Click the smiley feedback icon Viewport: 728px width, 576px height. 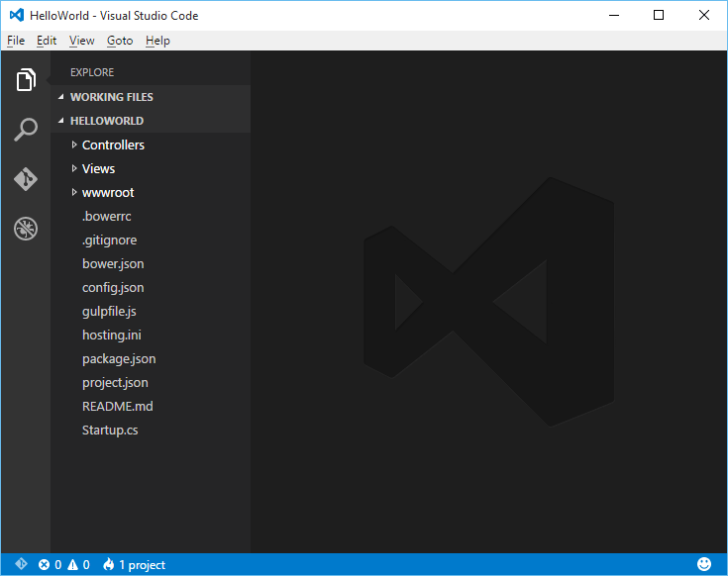(x=704, y=564)
